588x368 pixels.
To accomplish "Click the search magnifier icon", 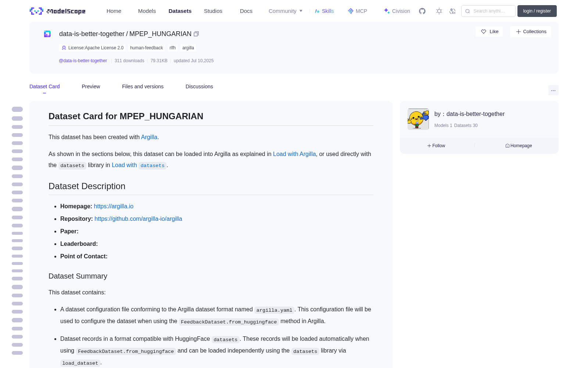I will click(468, 11).
